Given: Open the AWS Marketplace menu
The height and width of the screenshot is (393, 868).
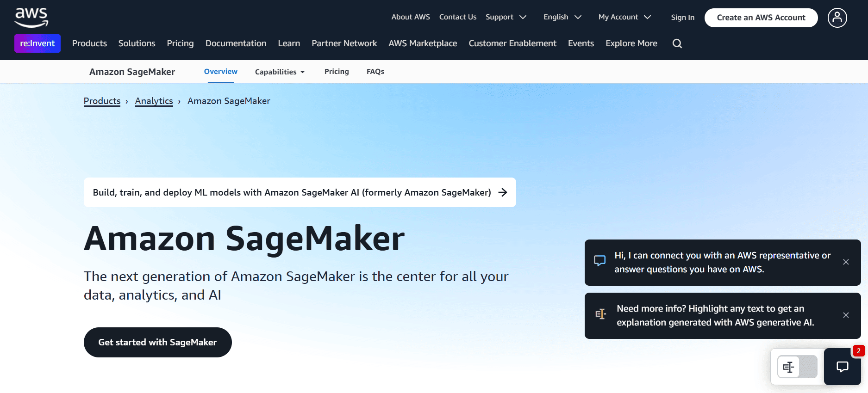Looking at the screenshot, I should (423, 43).
